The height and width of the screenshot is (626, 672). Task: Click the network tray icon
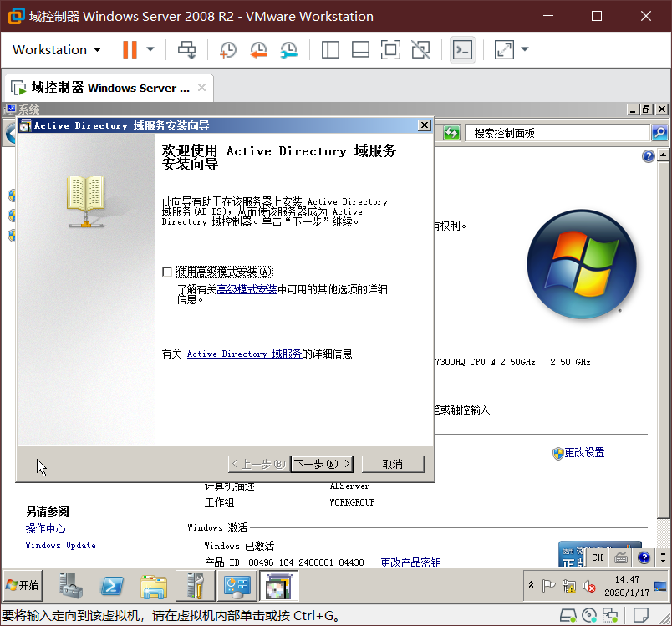point(569,585)
